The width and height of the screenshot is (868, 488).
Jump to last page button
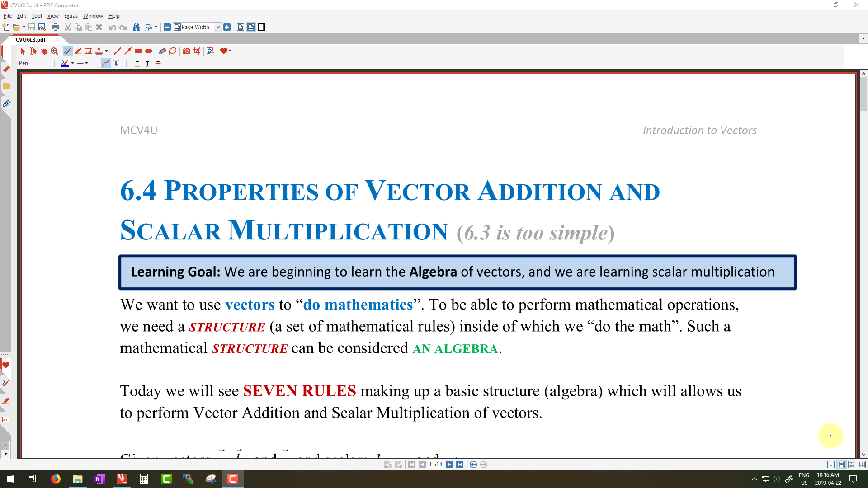[x=460, y=465]
